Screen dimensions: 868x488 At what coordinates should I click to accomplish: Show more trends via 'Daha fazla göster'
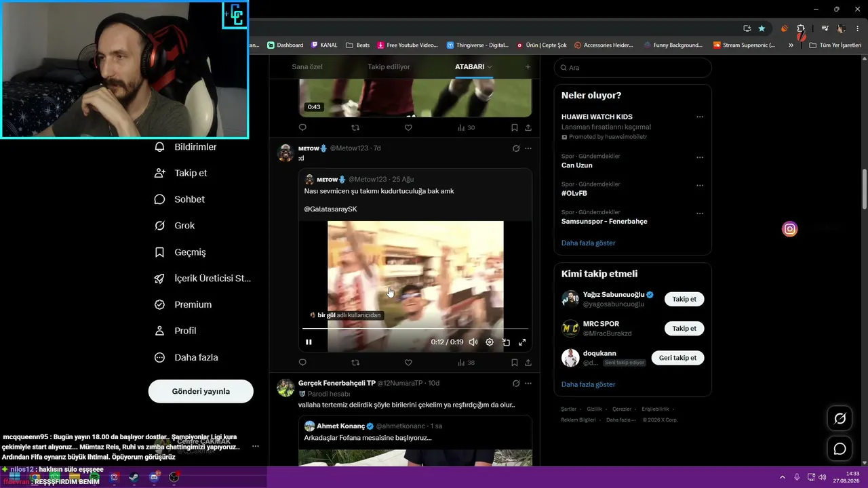click(589, 243)
